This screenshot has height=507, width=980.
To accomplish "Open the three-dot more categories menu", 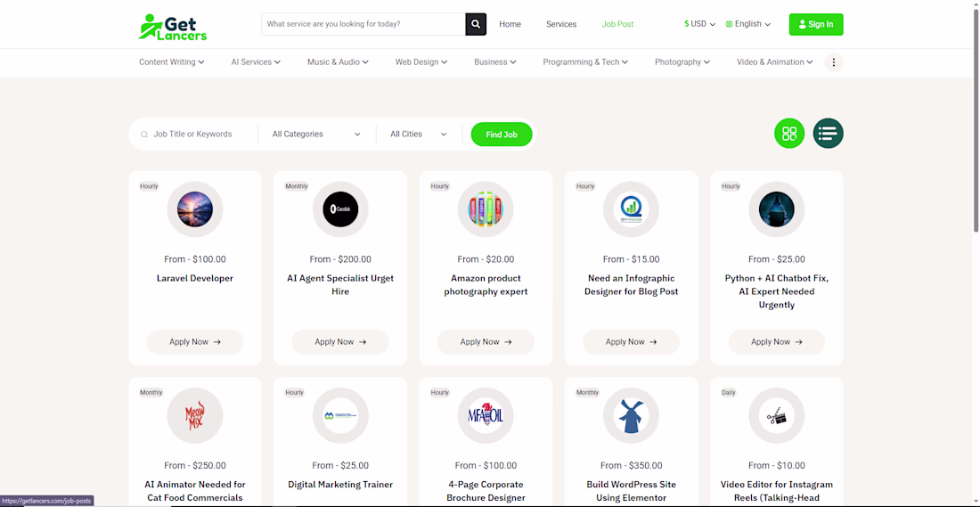I will coord(834,61).
